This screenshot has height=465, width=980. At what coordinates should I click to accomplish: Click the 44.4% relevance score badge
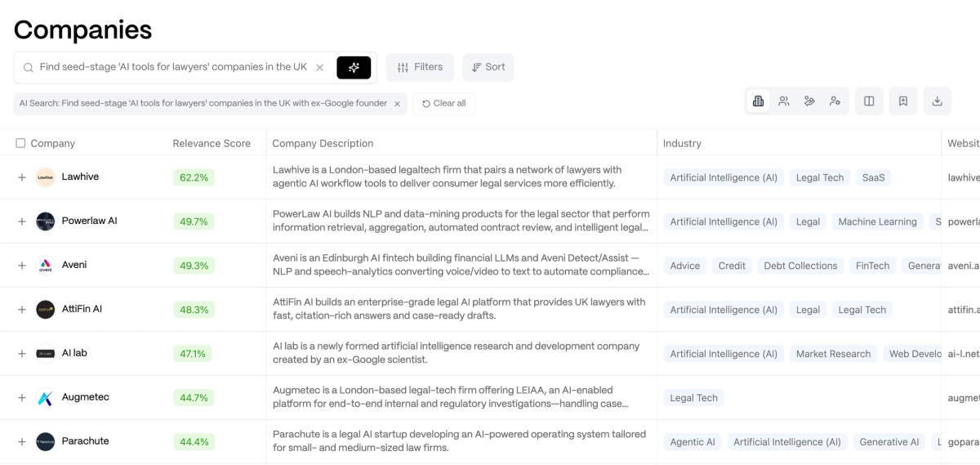[x=194, y=442]
